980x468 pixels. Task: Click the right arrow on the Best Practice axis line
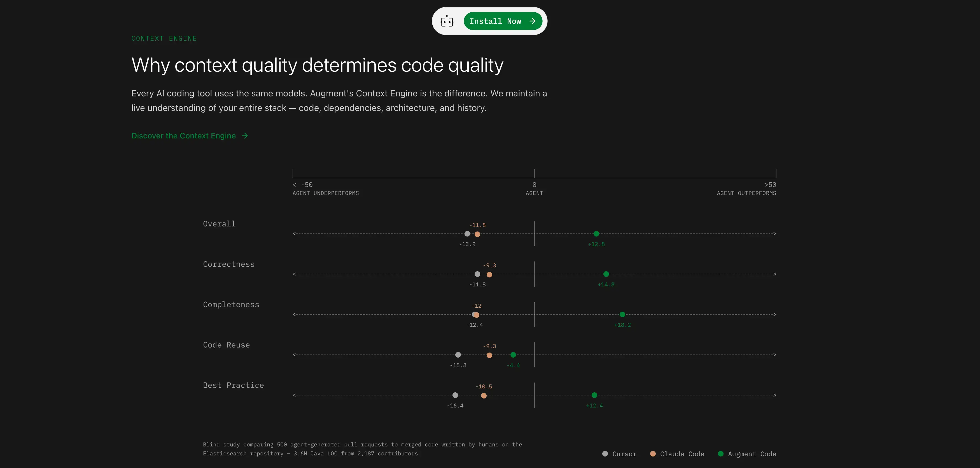click(x=774, y=395)
